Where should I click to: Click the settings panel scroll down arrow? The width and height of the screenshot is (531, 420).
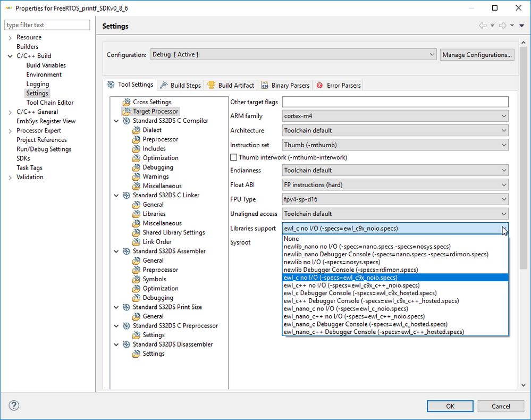click(524, 385)
